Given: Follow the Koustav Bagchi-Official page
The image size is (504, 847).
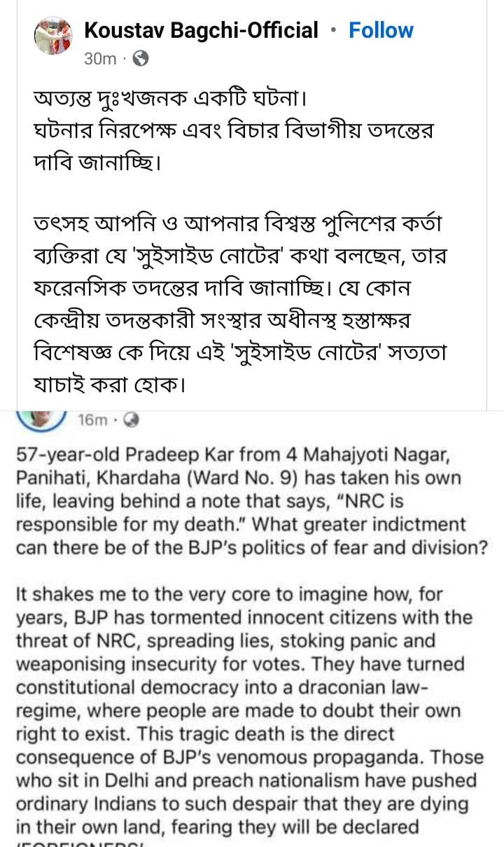Looking at the screenshot, I should 381,30.
